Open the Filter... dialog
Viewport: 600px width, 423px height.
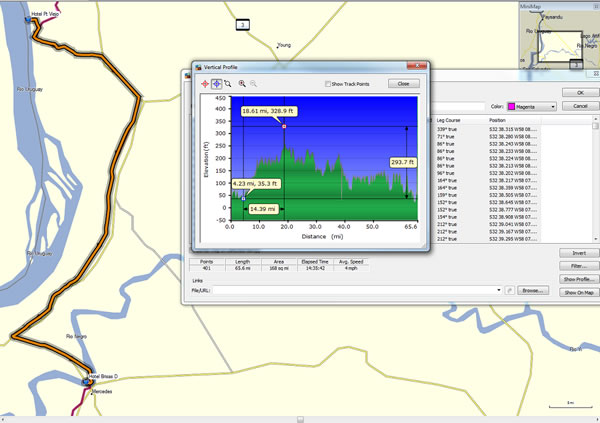(x=579, y=266)
